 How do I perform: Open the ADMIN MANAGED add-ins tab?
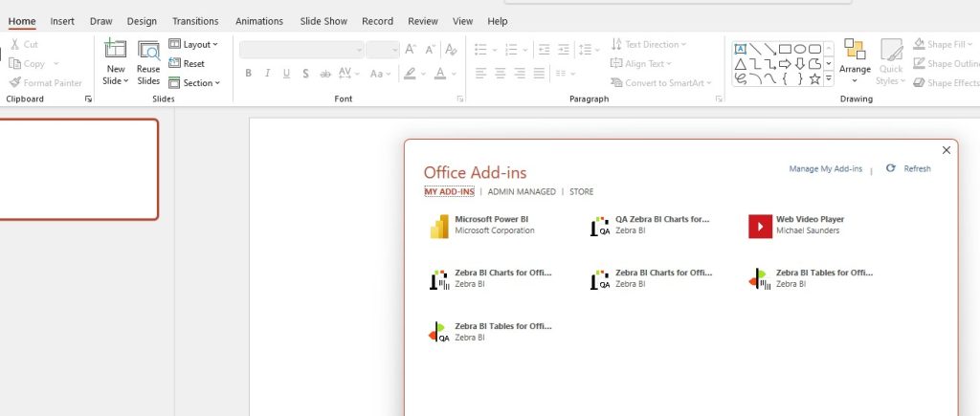(522, 192)
